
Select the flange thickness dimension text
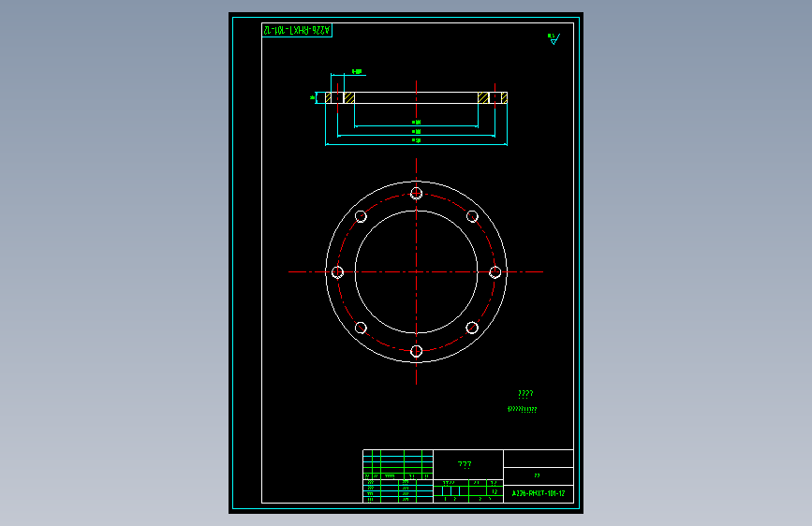312,97
